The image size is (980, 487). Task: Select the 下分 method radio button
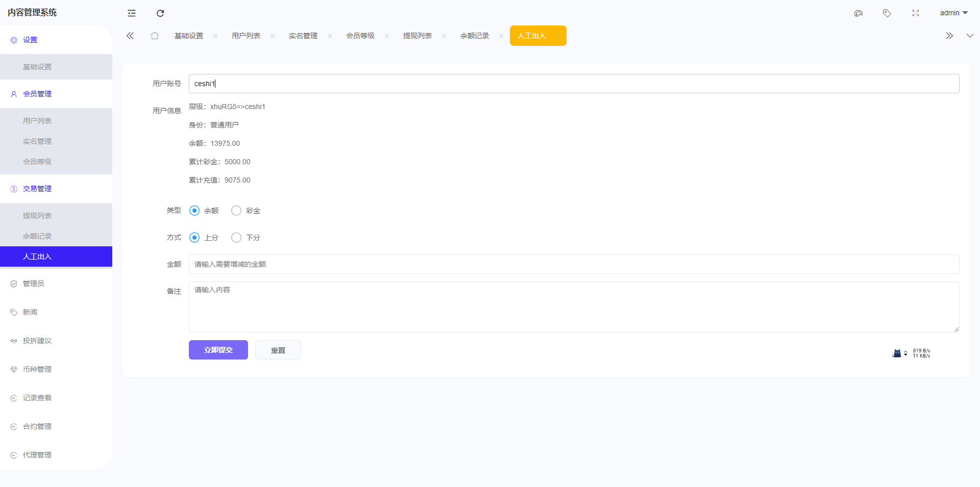(x=236, y=238)
